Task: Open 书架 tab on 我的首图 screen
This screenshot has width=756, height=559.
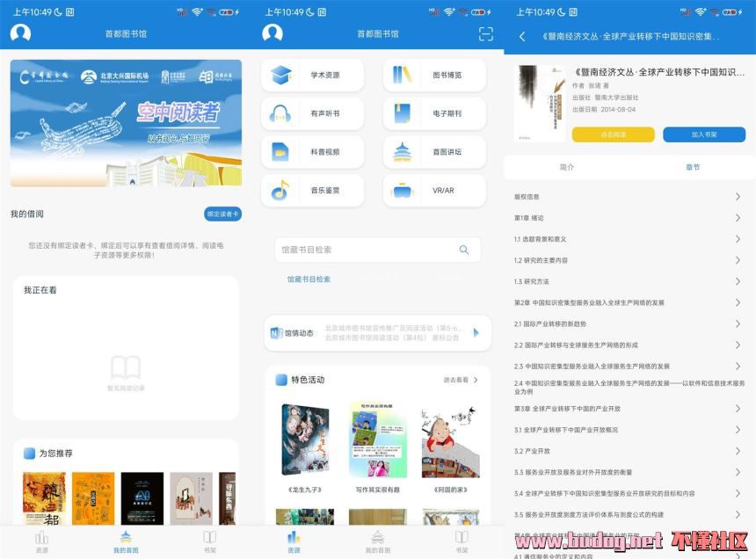Action: pos(210,541)
